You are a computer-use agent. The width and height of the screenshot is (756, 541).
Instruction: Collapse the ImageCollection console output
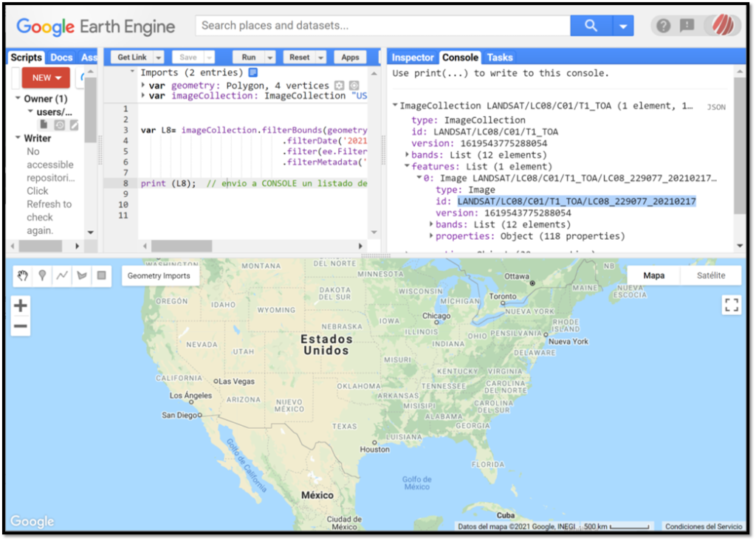395,105
